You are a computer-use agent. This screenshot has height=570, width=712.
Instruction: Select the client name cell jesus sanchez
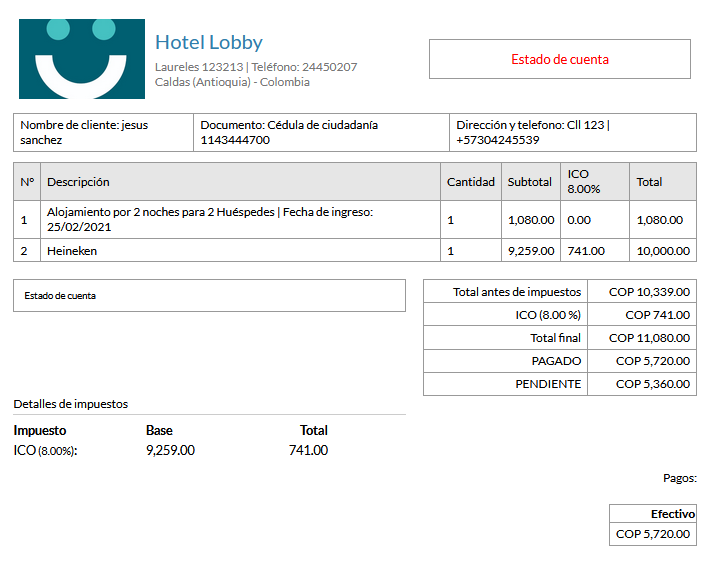pos(104,133)
